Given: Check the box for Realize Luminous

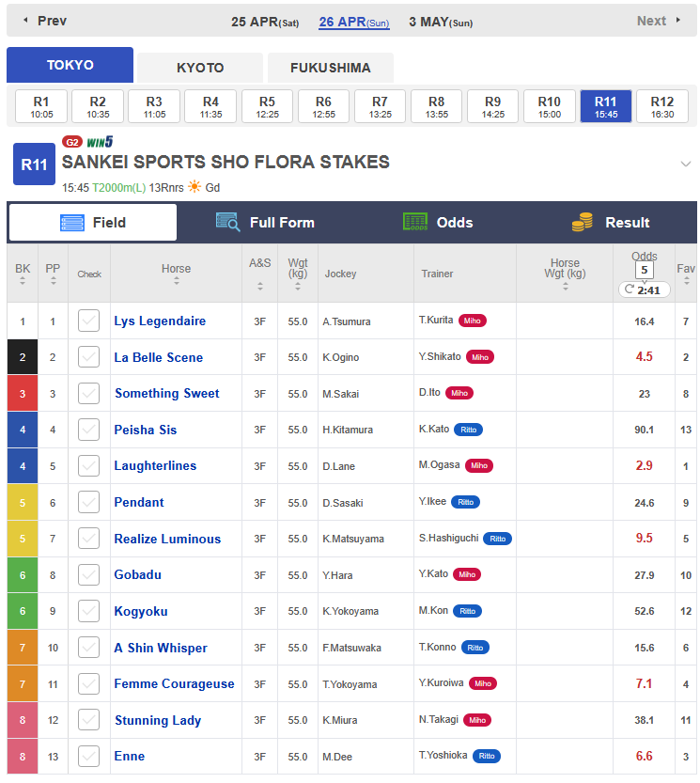Looking at the screenshot, I should coord(88,539).
